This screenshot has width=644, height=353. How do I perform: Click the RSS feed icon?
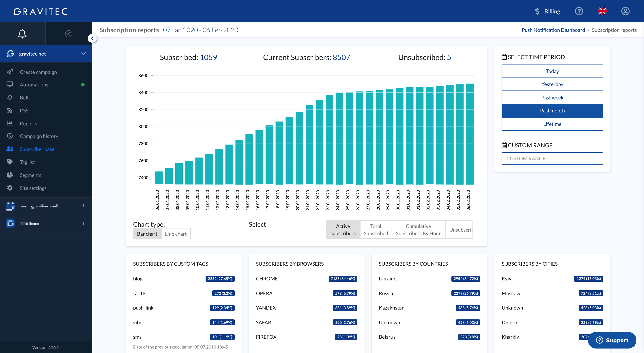point(10,110)
